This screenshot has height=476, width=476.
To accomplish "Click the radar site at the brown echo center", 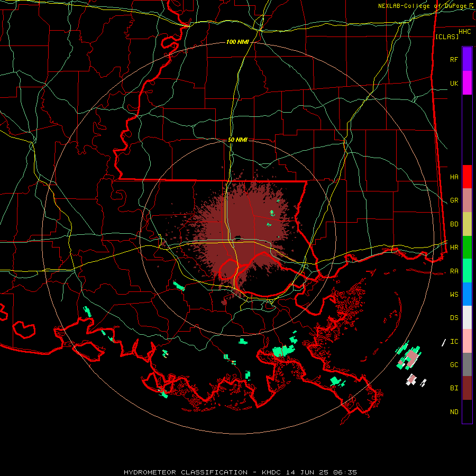I will [x=237, y=237].
